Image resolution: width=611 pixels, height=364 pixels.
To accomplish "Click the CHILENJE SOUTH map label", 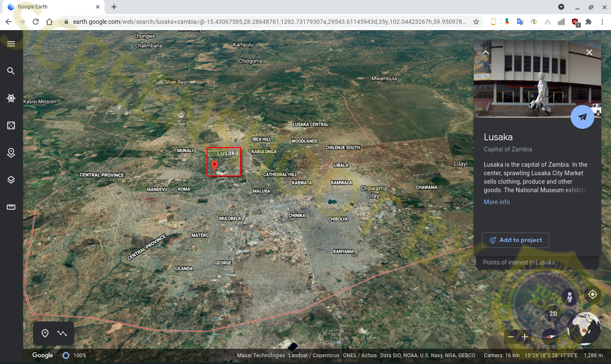I will (x=343, y=148).
